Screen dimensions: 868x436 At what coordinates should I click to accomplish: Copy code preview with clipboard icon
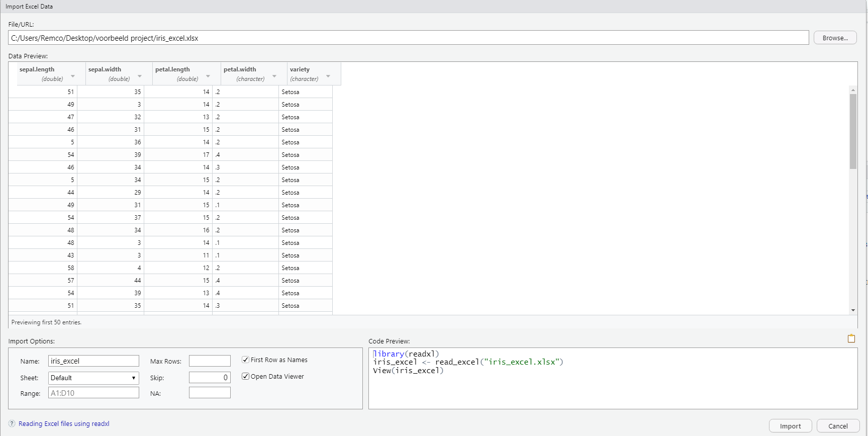[x=851, y=338]
